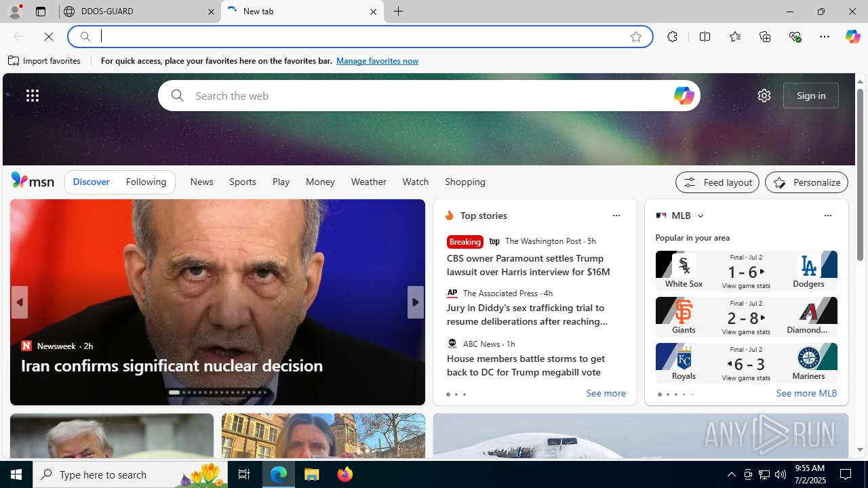The height and width of the screenshot is (488, 868).
Task: Open the tab actions menu icon
Action: pyautogui.click(x=40, y=12)
